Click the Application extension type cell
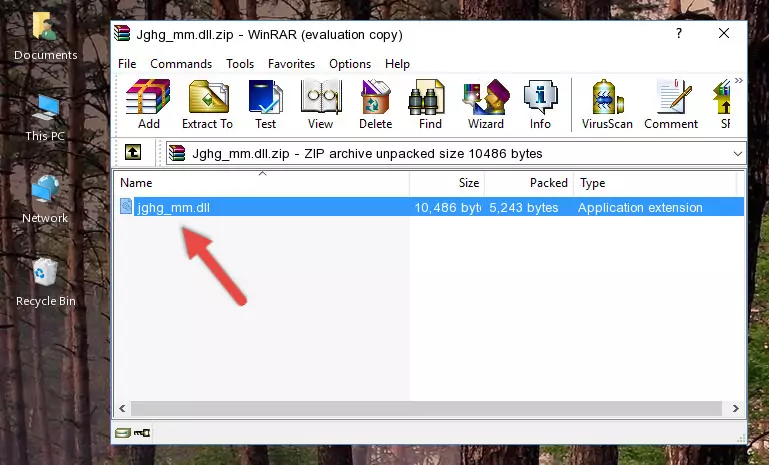This screenshot has width=769, height=465. click(x=640, y=208)
